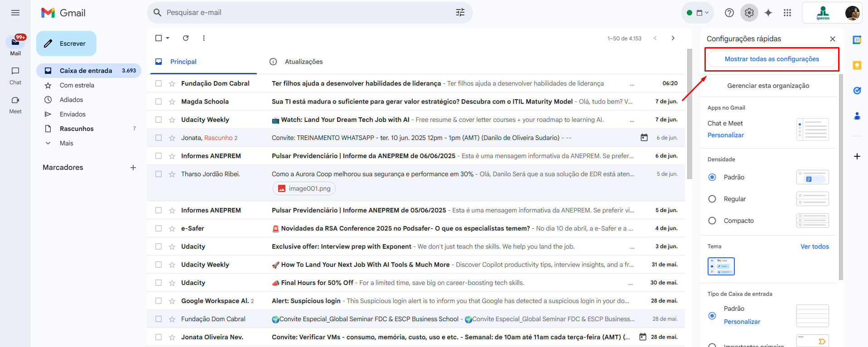Choose Regular density radio button
Viewport: 868px width, 347px height.
point(712,199)
